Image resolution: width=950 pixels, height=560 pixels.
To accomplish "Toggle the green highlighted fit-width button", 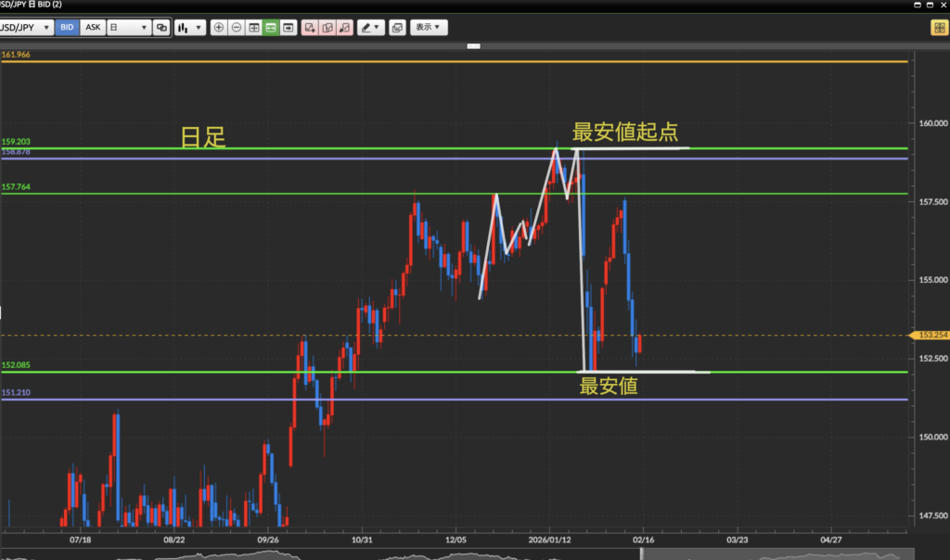I will click(271, 28).
